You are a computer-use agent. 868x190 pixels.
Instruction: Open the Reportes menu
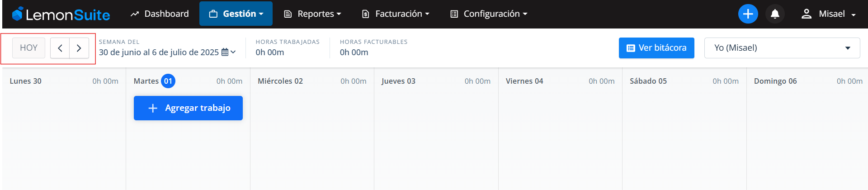[x=312, y=14]
